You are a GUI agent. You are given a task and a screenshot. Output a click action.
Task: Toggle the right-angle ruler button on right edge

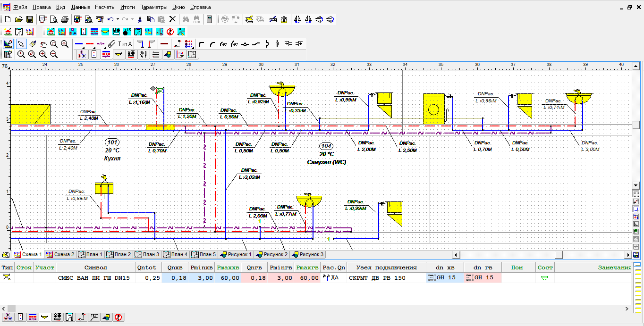[636, 224]
